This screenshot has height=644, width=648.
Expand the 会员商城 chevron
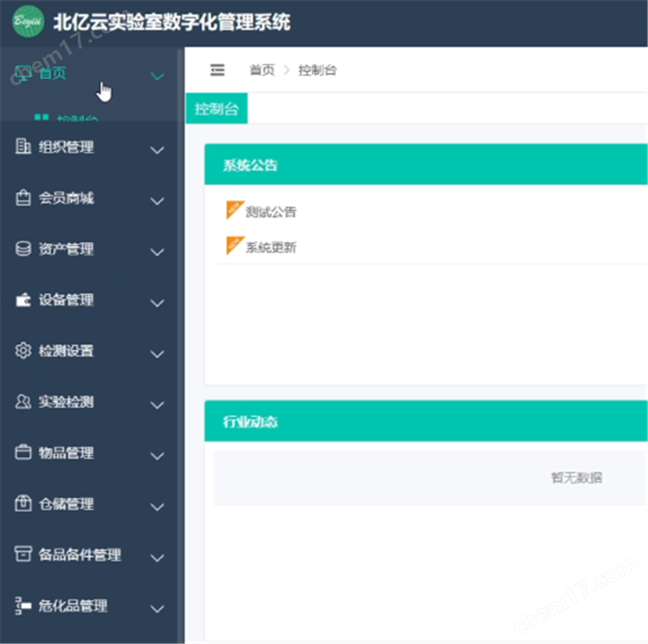click(157, 201)
